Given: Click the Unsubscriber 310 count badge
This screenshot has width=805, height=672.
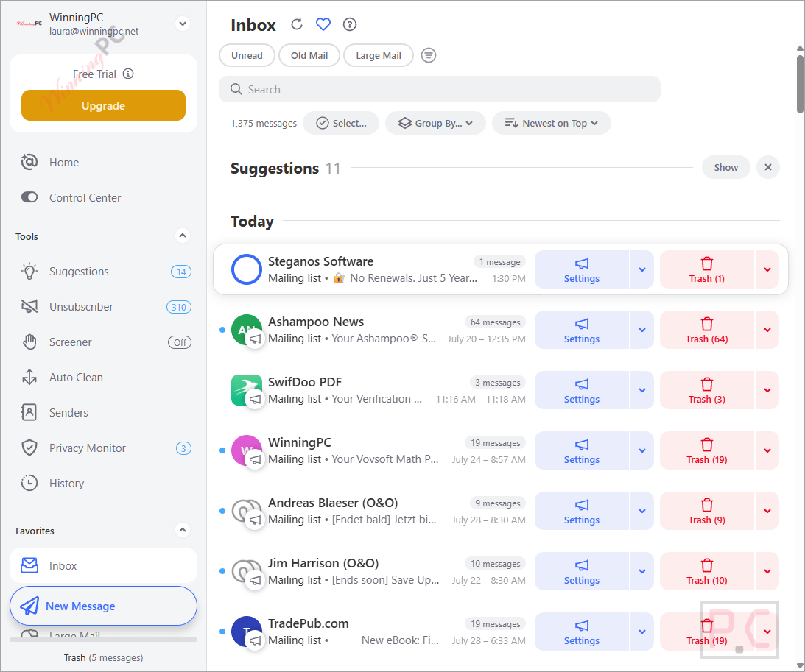Looking at the screenshot, I should pos(179,307).
